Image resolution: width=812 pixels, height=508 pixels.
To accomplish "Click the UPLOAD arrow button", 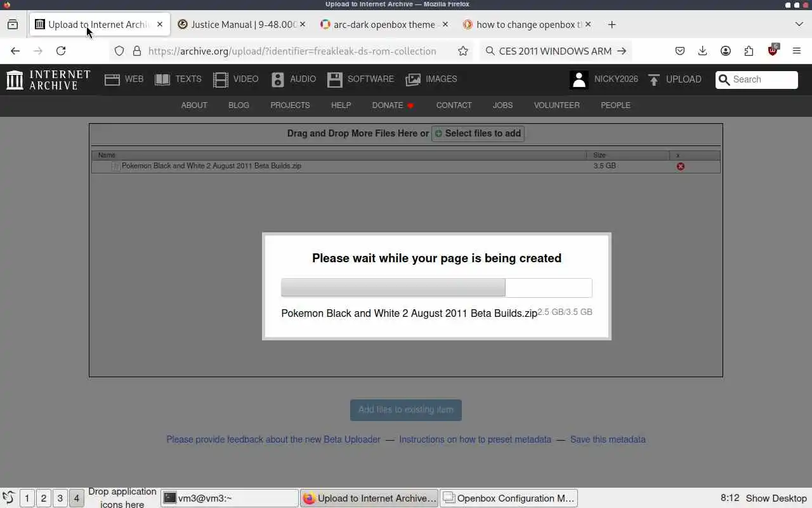I will 675,79.
